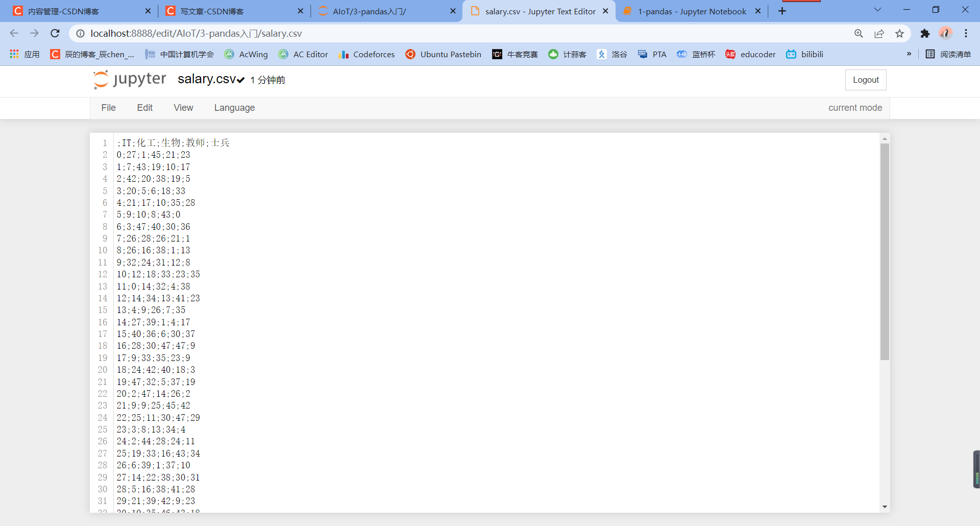Open the 计蒜客 bookmark
Viewport: 980px width, 526px height.
pyautogui.click(x=567, y=54)
